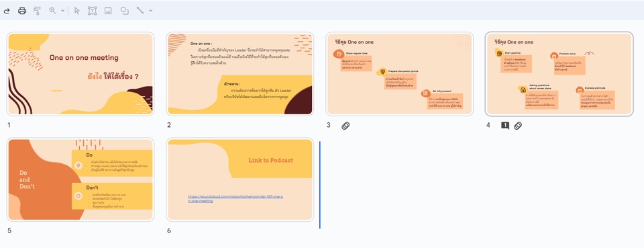Click the link icon under slide 4
The height and width of the screenshot is (248, 644).
tap(518, 126)
